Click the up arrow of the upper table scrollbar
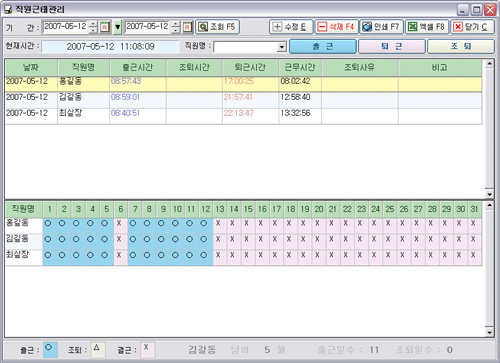The width and height of the screenshot is (500, 363). 489,64
